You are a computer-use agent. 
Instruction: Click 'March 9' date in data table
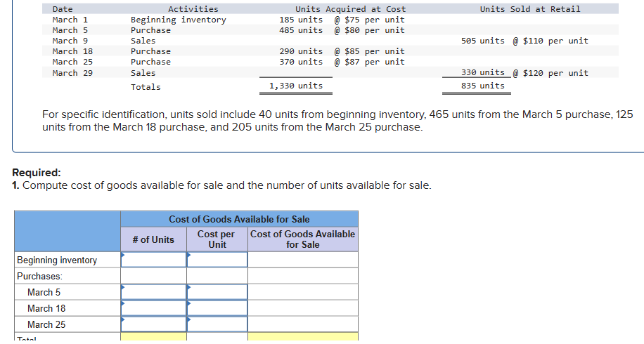pos(70,41)
